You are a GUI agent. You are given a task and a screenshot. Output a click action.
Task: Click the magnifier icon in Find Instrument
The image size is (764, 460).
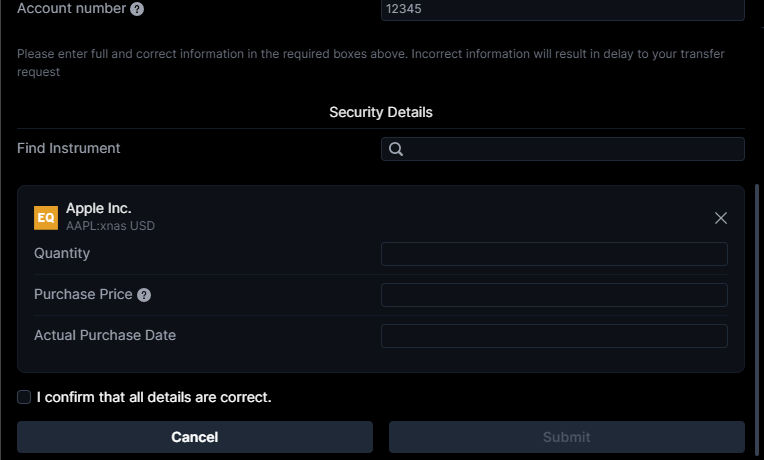click(396, 149)
